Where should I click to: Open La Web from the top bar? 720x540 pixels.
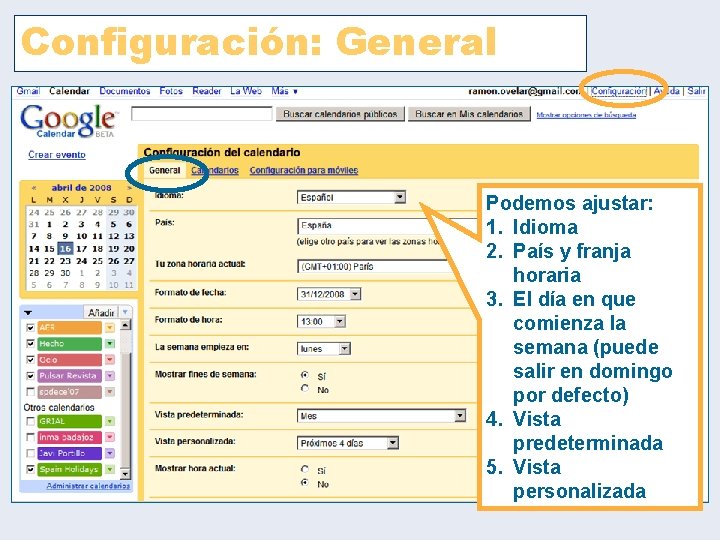coord(246,91)
